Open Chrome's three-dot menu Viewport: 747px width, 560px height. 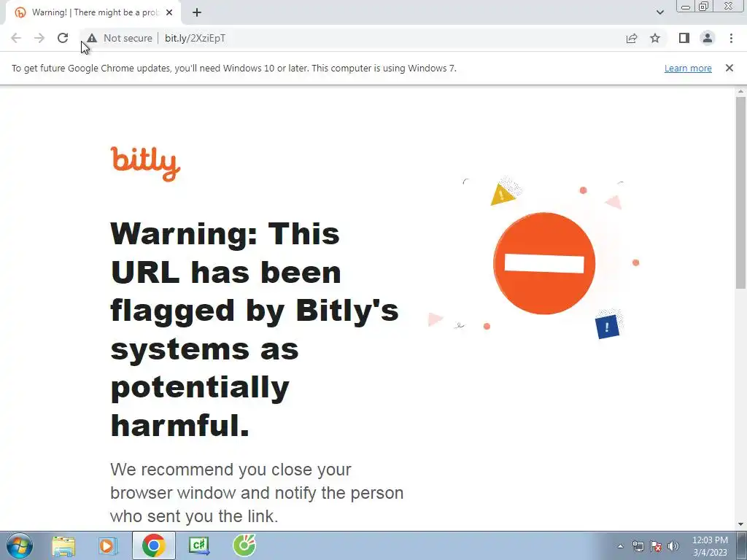731,38
